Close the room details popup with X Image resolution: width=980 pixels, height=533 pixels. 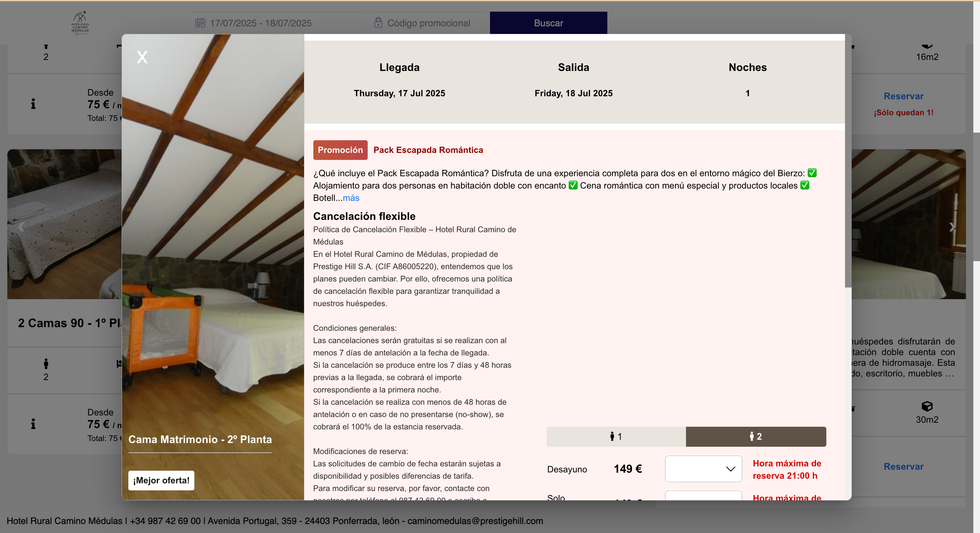142,57
